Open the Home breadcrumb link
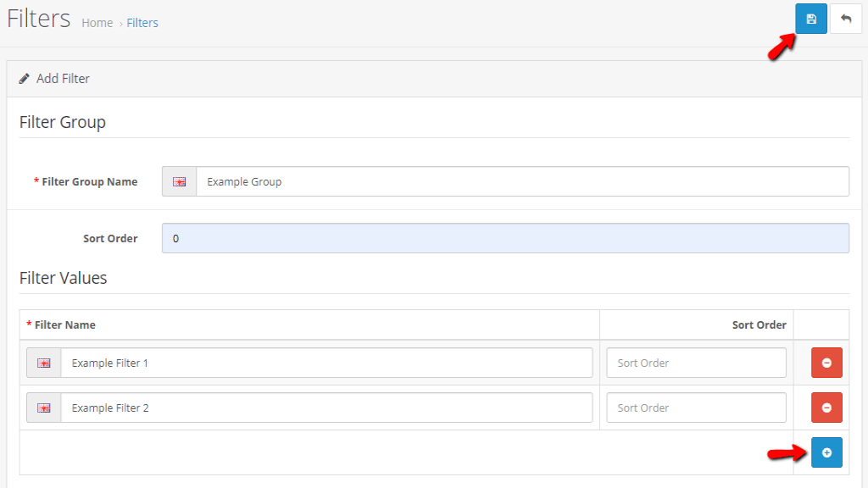868x488 pixels. (97, 23)
